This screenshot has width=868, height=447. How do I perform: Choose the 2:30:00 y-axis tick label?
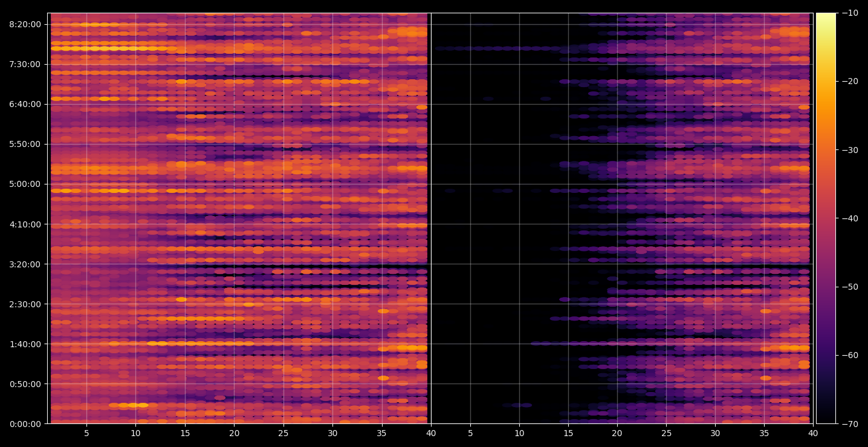[25, 304]
